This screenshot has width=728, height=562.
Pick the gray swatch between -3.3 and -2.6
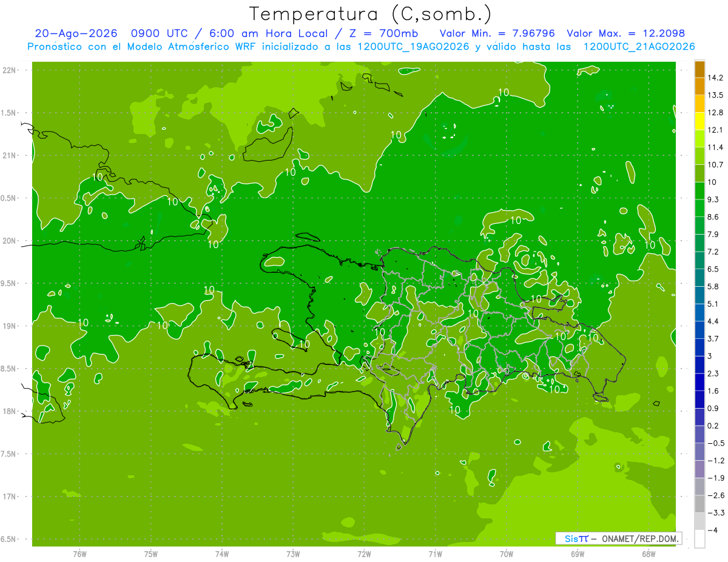point(699,504)
